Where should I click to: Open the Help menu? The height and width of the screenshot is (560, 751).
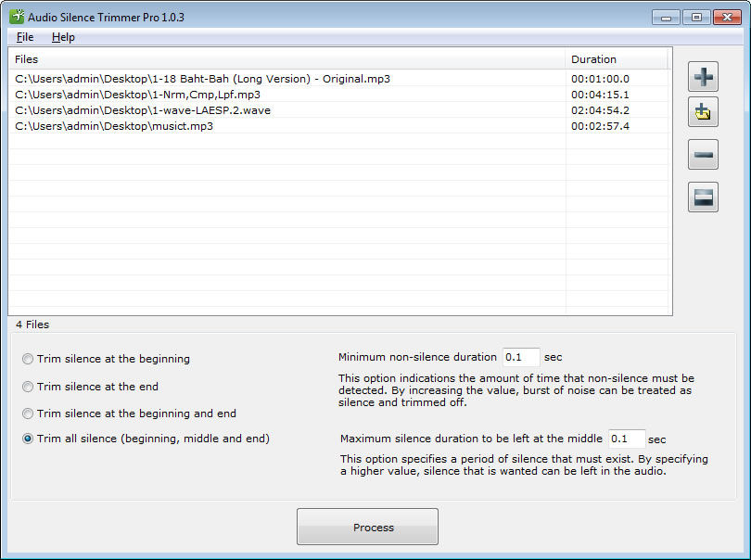pyautogui.click(x=63, y=37)
